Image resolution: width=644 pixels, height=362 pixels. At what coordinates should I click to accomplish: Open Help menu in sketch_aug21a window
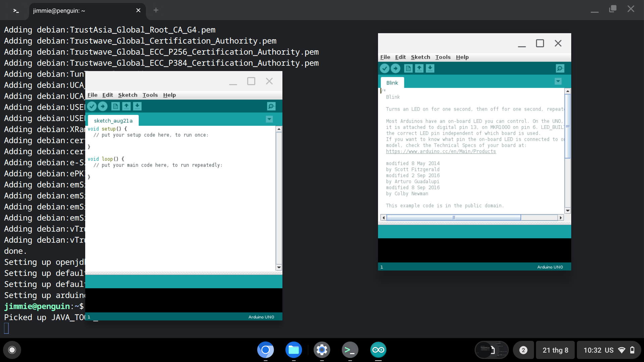169,95
